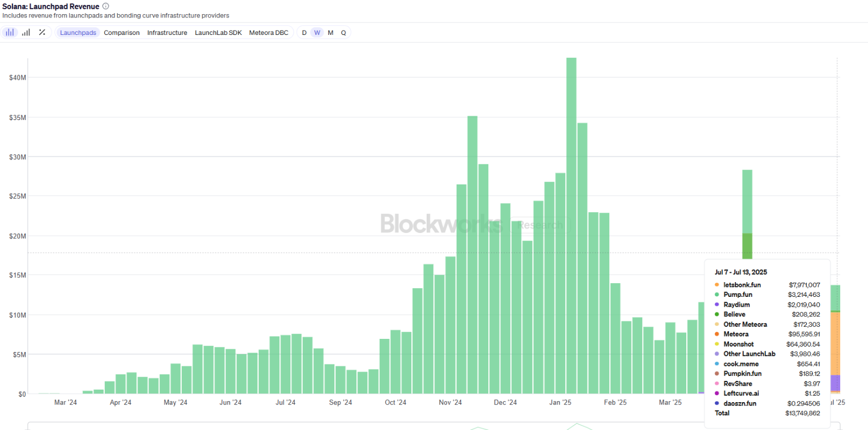
Task: Click the green dot next to Pump.fun
Action: [x=717, y=295]
